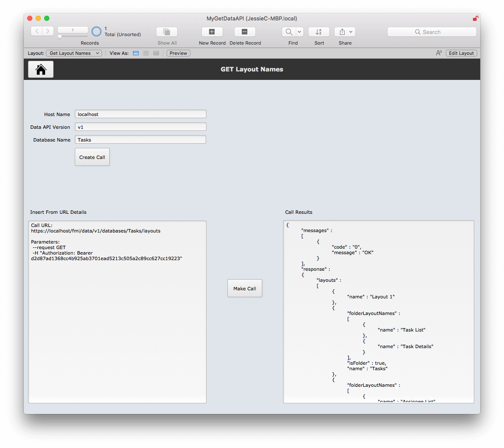The height and width of the screenshot is (448, 504).
Task: Open the Layout selector showing Get Layout Names
Action: click(74, 53)
